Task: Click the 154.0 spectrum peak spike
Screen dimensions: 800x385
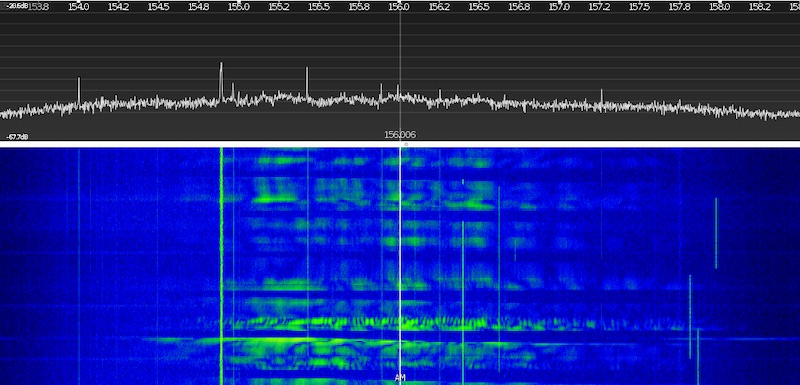Action: 79,91
